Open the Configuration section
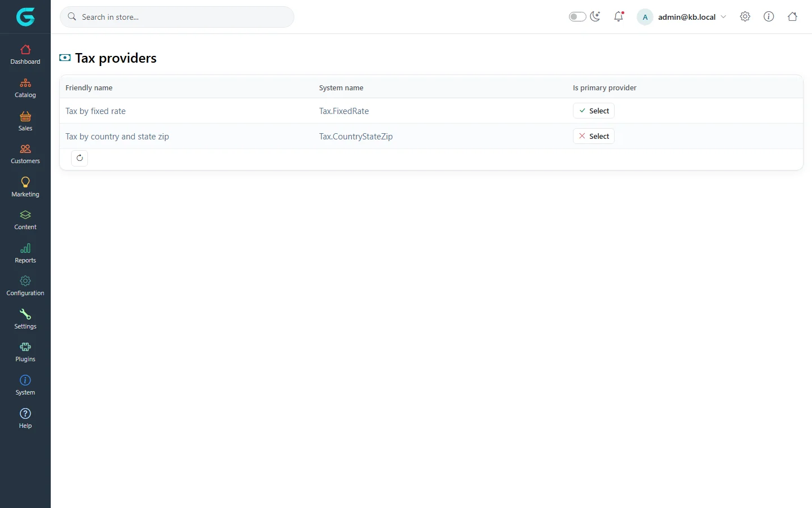The image size is (812, 508). click(25, 286)
